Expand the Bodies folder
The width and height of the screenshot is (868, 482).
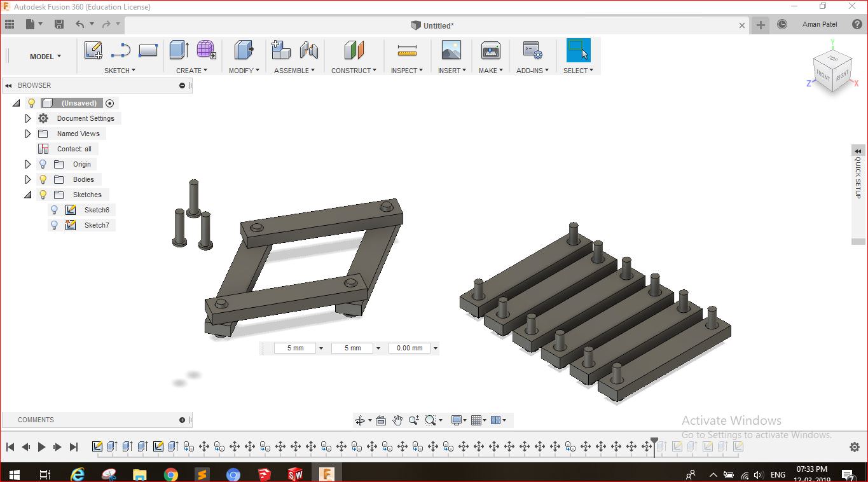(27, 179)
